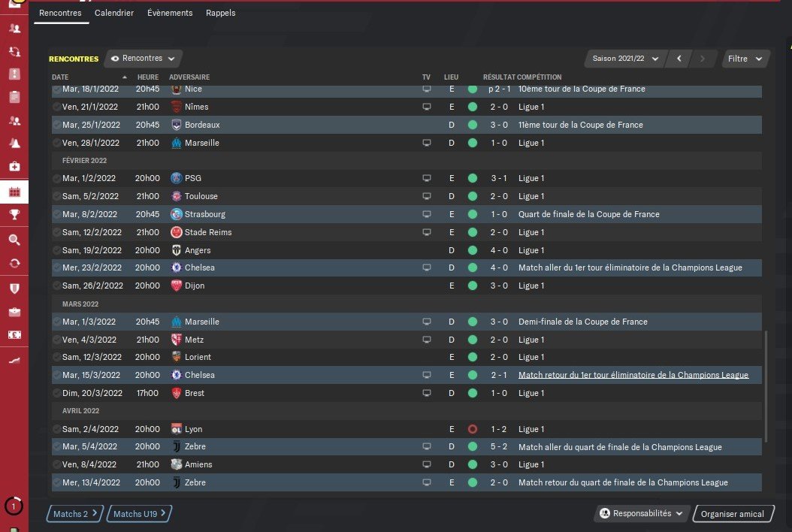Open the trophy competitions sidebar icon
This screenshot has height=532, width=792.
pyautogui.click(x=14, y=215)
